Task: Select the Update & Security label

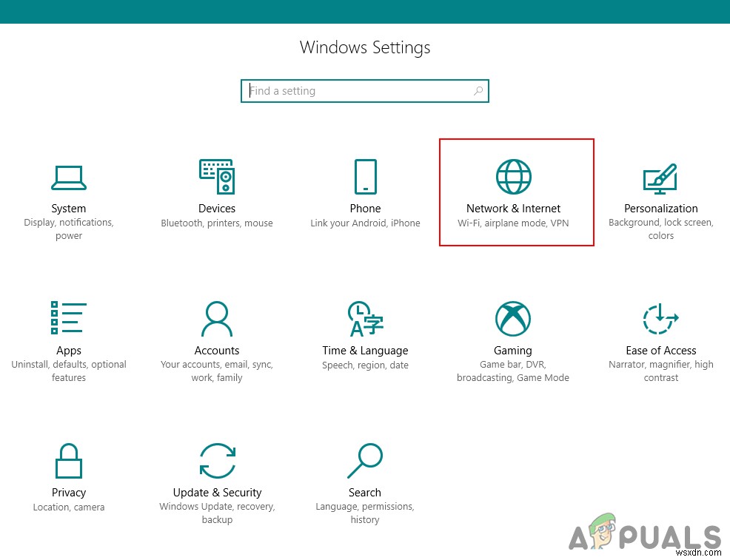Action: coord(218,493)
